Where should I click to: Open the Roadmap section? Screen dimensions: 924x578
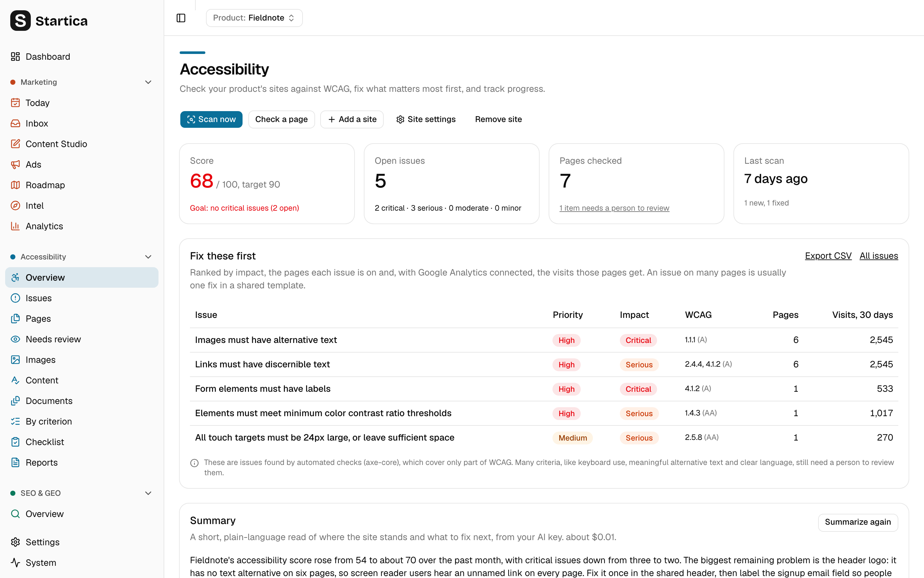(82, 185)
